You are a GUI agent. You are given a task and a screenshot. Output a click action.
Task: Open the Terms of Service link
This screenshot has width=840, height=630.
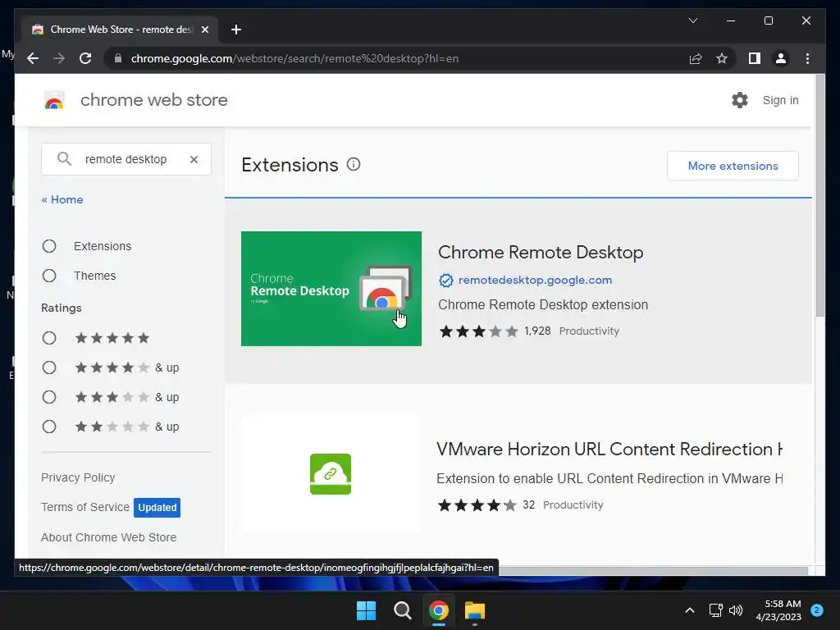point(85,507)
